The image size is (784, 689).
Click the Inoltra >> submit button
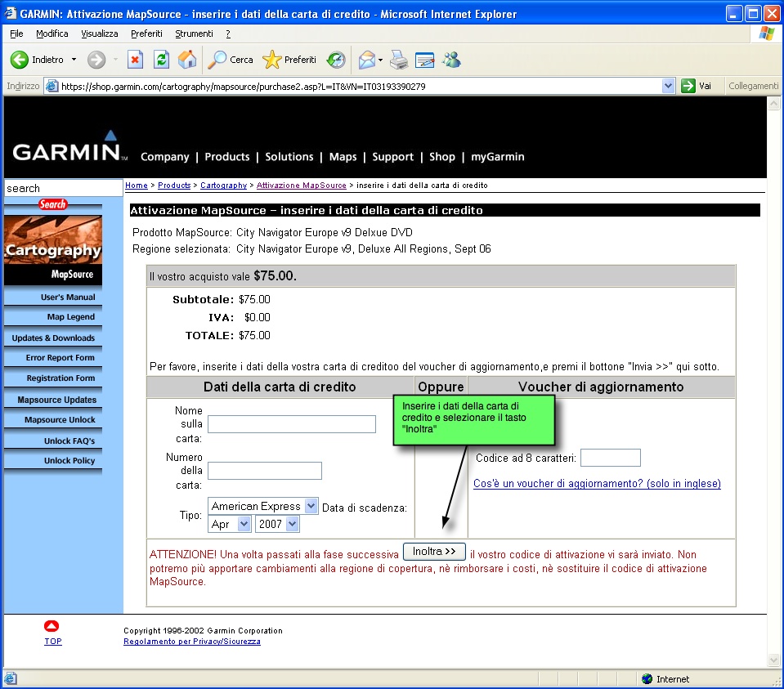(x=434, y=552)
